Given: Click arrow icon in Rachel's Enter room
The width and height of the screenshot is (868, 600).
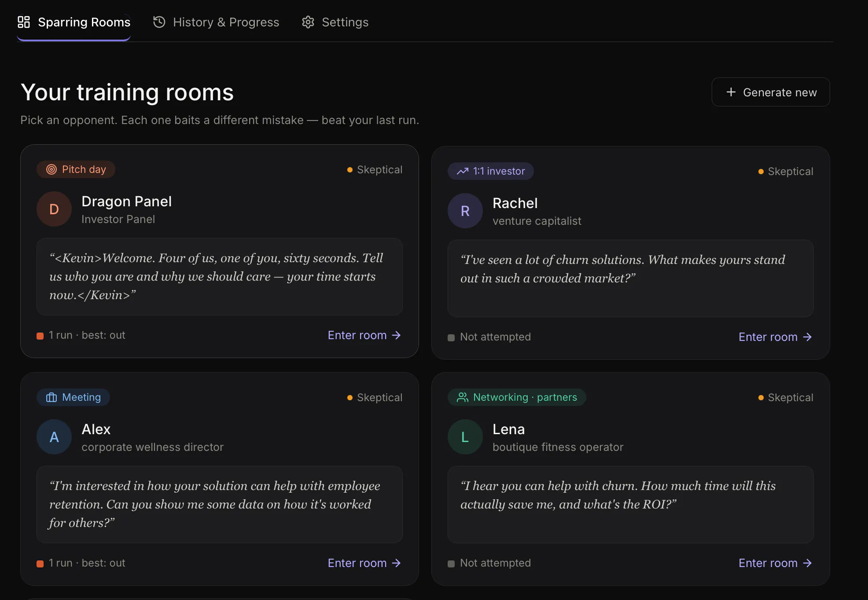Looking at the screenshot, I should click(x=807, y=337).
